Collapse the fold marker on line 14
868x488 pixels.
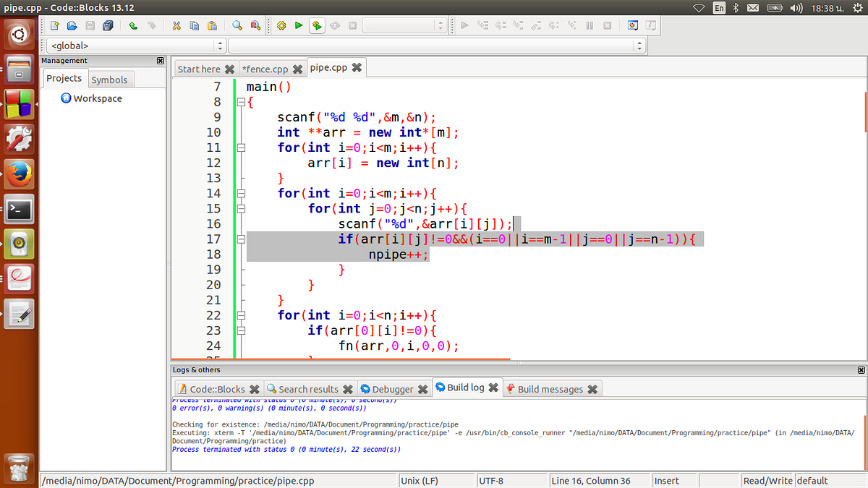[241, 193]
